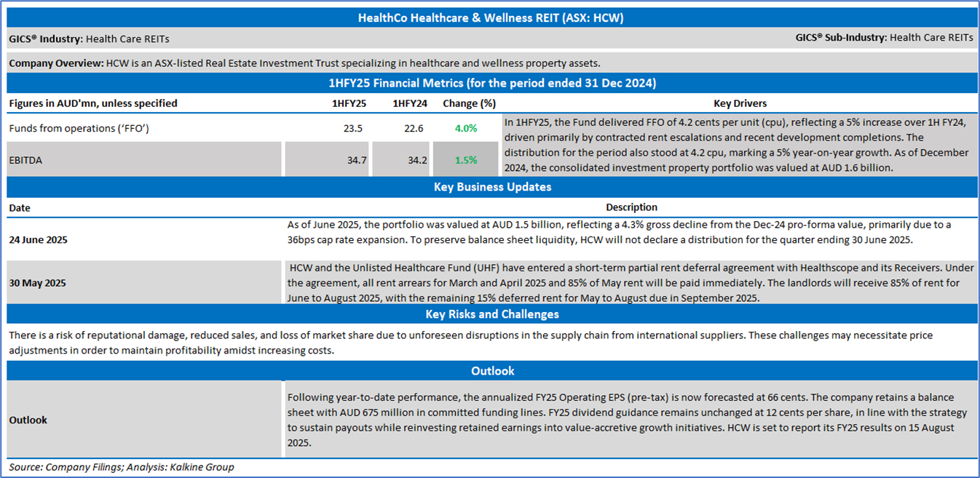Click the reputational damage risk paragraph
Screen dimensions: 980x478
tap(470, 343)
